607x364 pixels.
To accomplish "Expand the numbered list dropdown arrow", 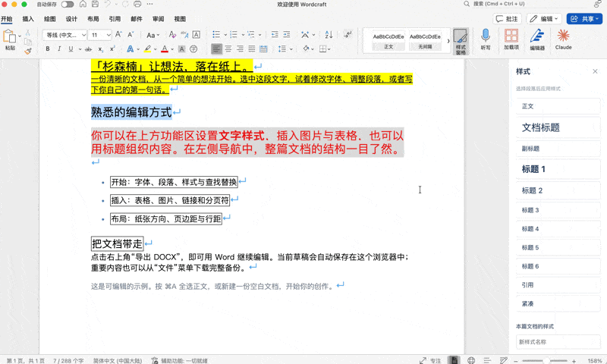I will pos(243,35).
